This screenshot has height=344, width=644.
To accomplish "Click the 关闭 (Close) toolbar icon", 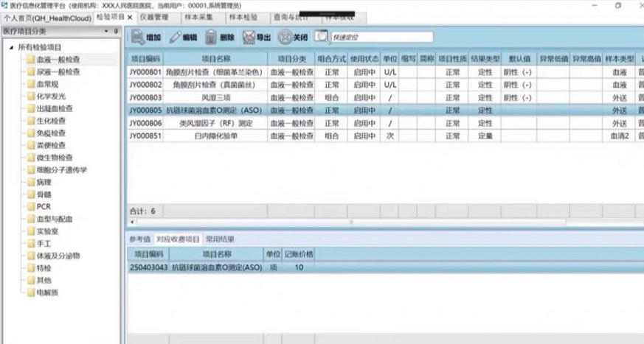I will 285,38.
